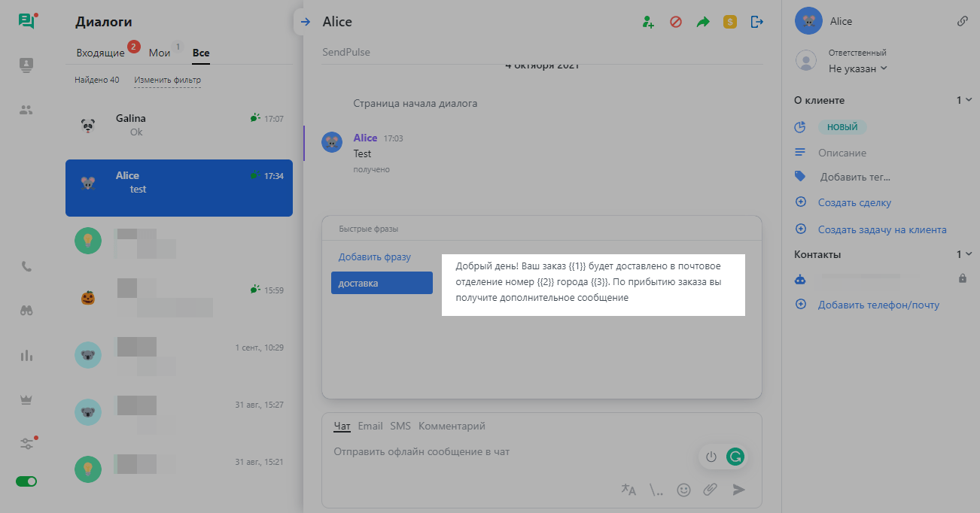
Task: Click the green add operator icon
Action: [648, 22]
